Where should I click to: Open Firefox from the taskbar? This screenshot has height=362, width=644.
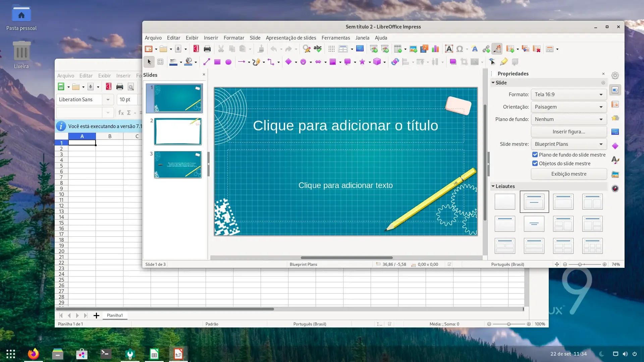tap(33, 354)
